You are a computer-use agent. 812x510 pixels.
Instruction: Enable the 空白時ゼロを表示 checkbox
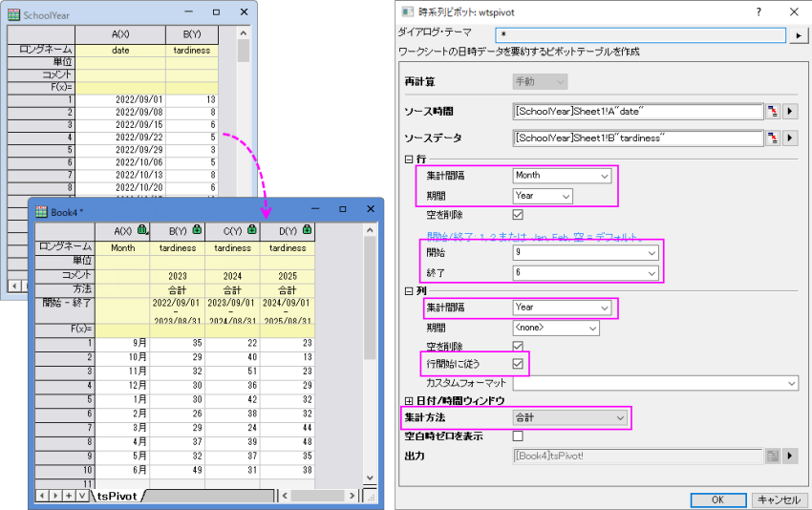(x=518, y=436)
